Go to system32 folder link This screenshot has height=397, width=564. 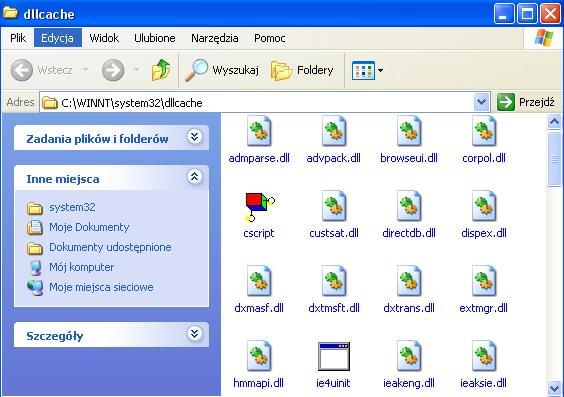(x=72, y=207)
